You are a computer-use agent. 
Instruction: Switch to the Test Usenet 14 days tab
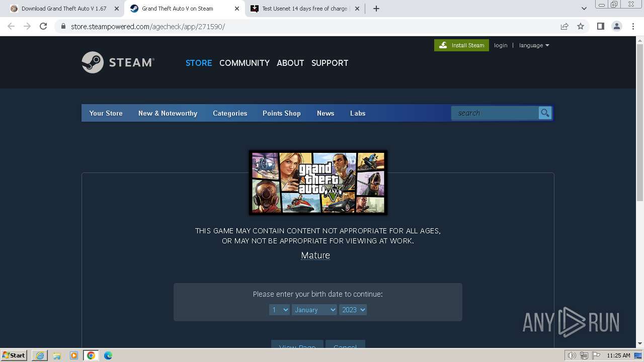305,9
